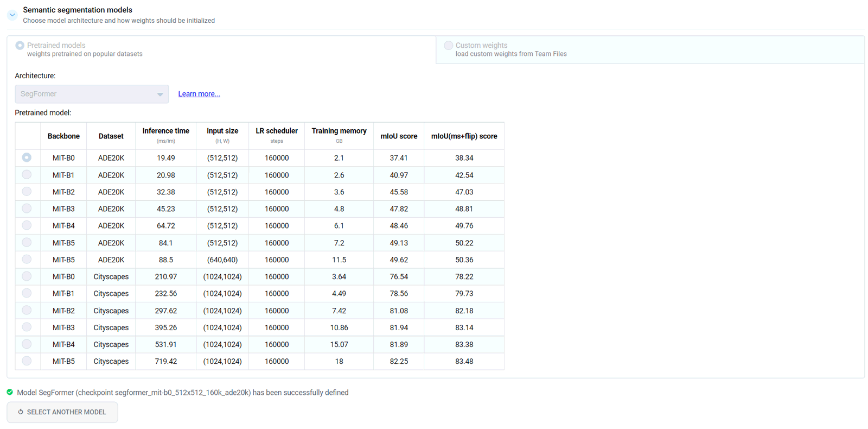Select the MIT-B4 Cityscapes model radio button
868x429 pixels.
click(27, 344)
